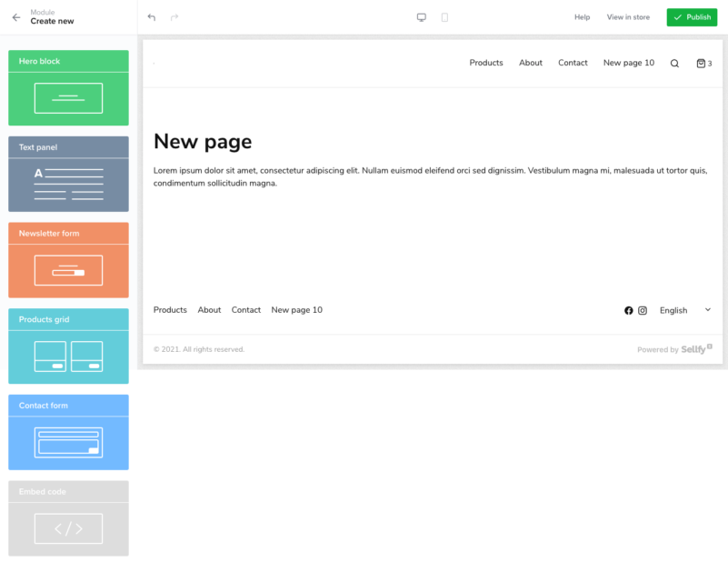Viewport: 728px width, 572px height.
Task: Add the Newsletter form module
Action: (x=68, y=260)
